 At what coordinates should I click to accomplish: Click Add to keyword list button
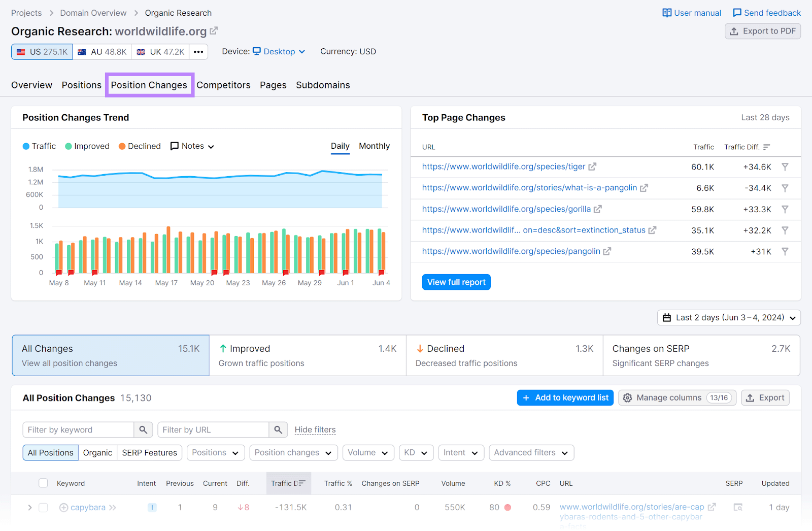[x=565, y=398]
